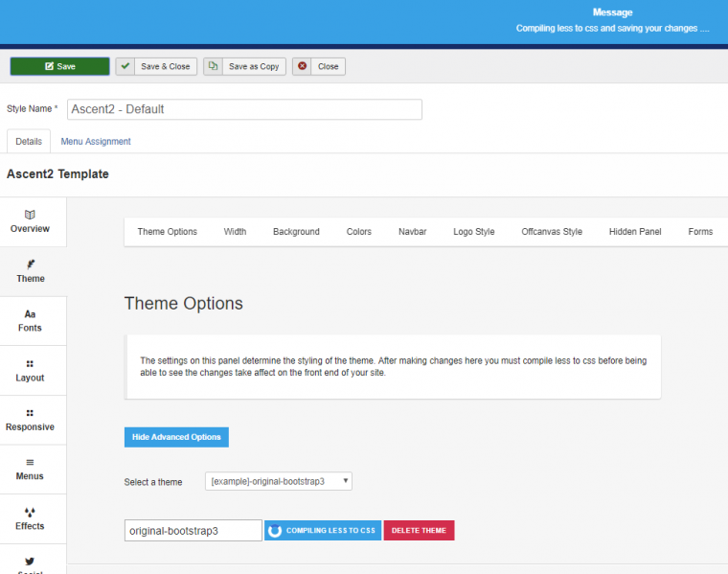728x574 pixels.
Task: Click the Close button label
Action: [328, 66]
